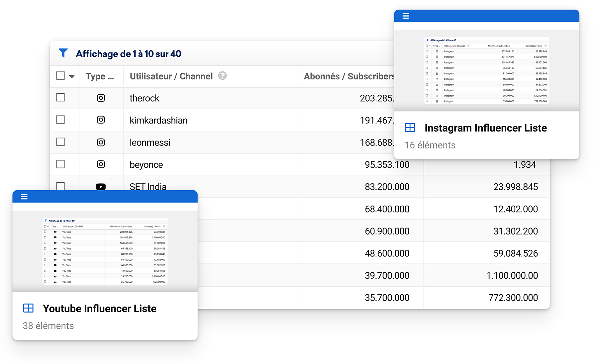Image resolution: width=600 pixels, height=364 pixels.
Task: Select username beyonce
Action: pos(146,165)
